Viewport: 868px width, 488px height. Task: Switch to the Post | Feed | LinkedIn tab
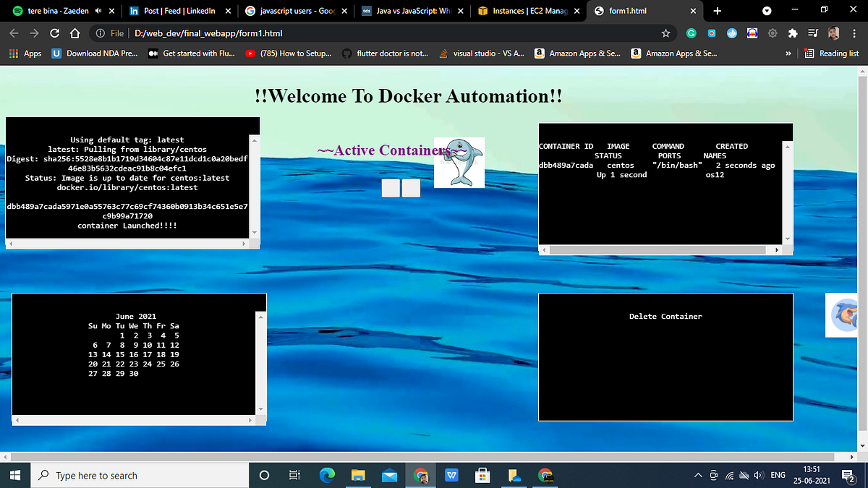click(x=179, y=12)
